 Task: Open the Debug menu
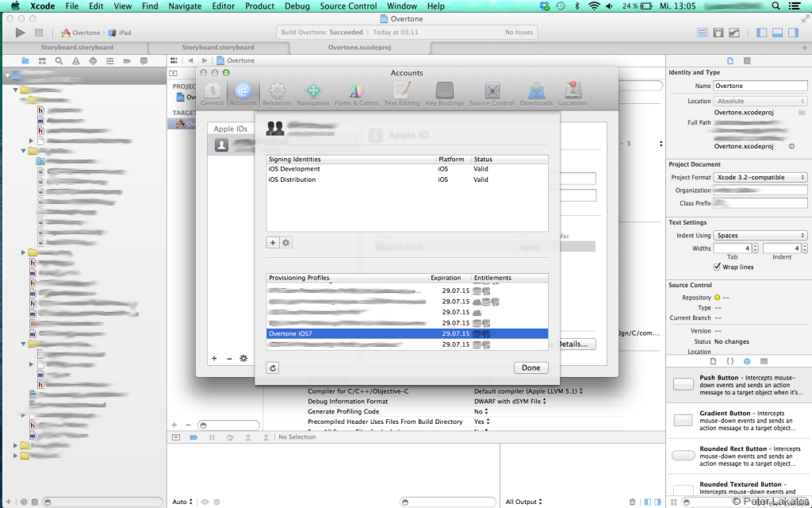pos(297,6)
